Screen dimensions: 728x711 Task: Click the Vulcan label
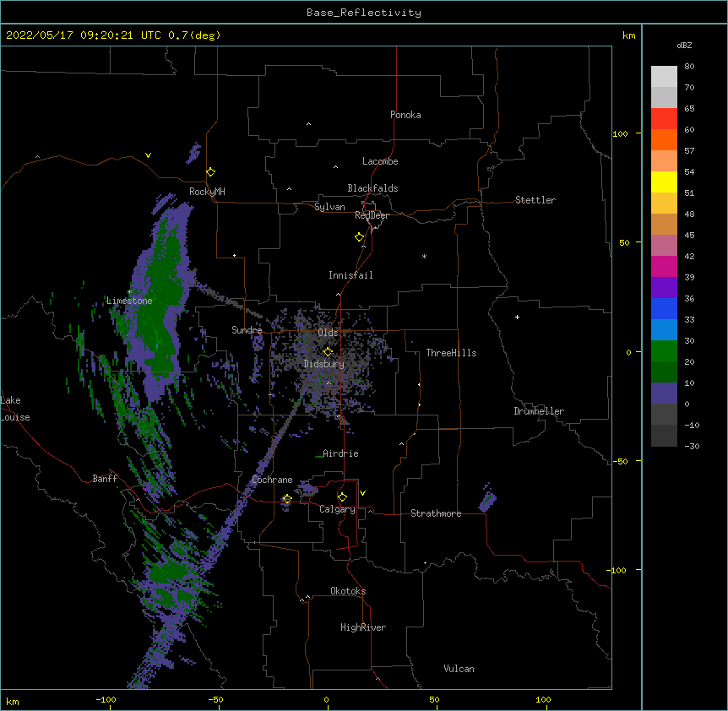tap(459, 669)
